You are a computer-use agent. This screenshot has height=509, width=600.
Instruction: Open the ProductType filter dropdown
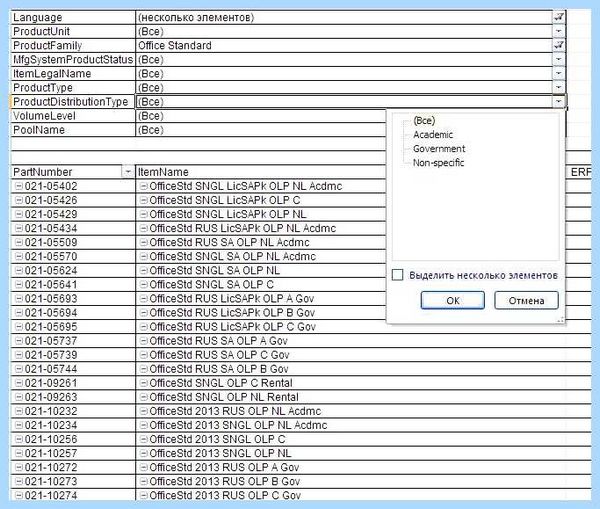[559, 88]
